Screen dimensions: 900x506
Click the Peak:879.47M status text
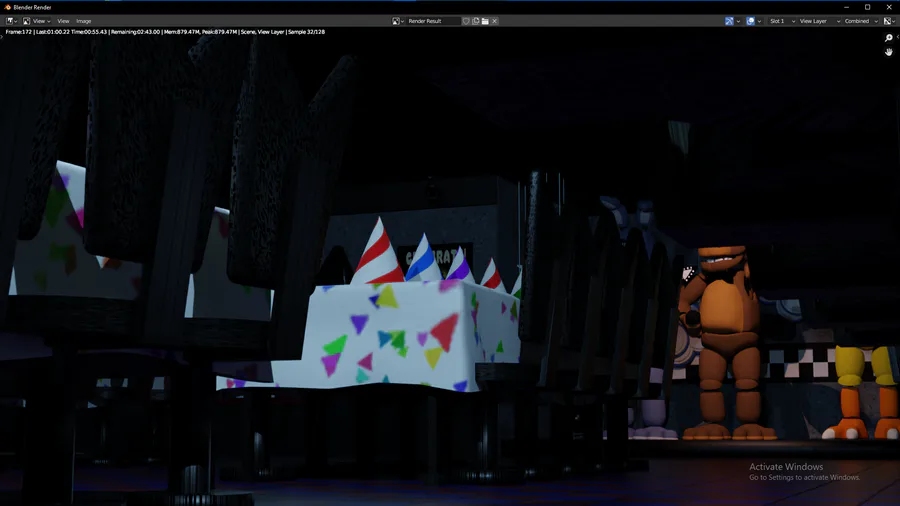[219, 32]
